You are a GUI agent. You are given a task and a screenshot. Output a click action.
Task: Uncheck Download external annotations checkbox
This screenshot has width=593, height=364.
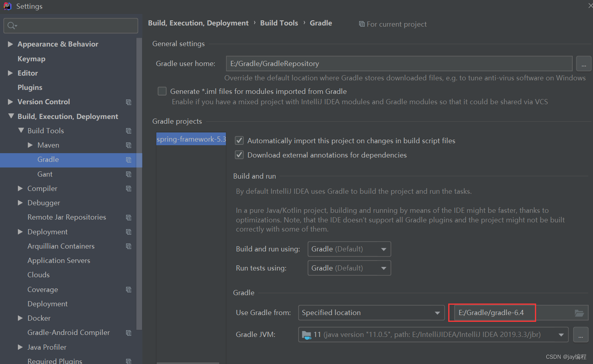(x=239, y=155)
